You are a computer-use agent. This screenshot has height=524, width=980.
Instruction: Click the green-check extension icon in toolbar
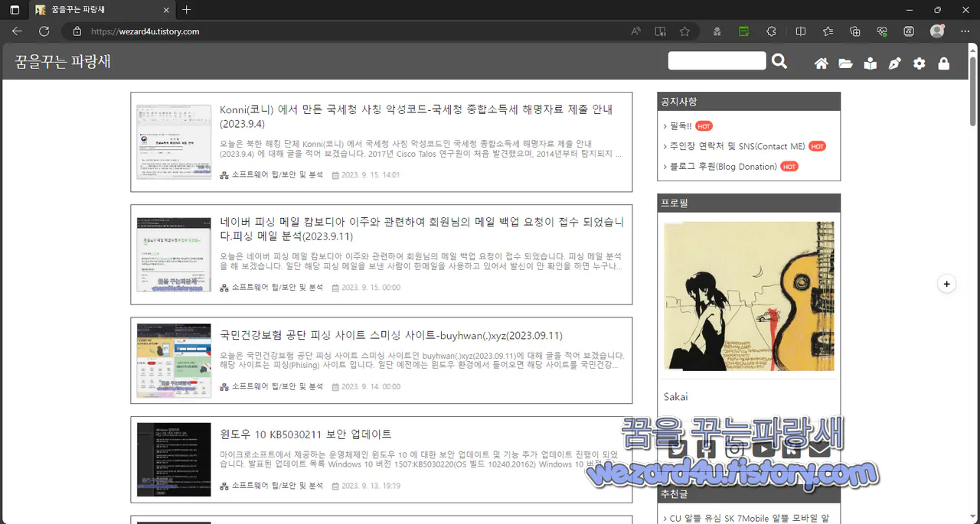click(x=743, y=31)
